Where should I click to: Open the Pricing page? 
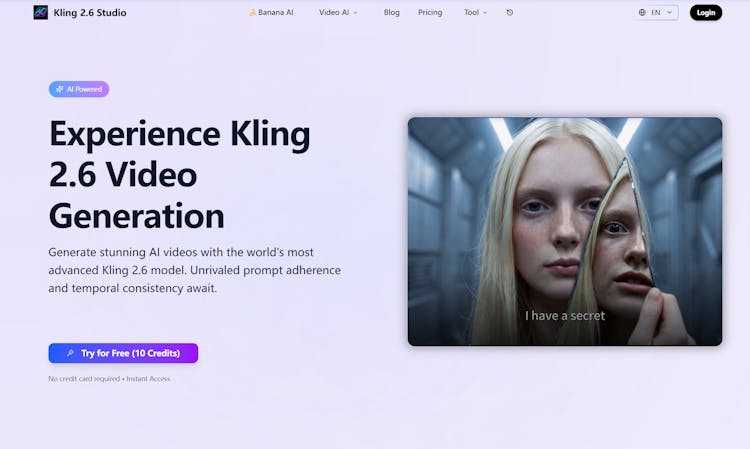(430, 13)
